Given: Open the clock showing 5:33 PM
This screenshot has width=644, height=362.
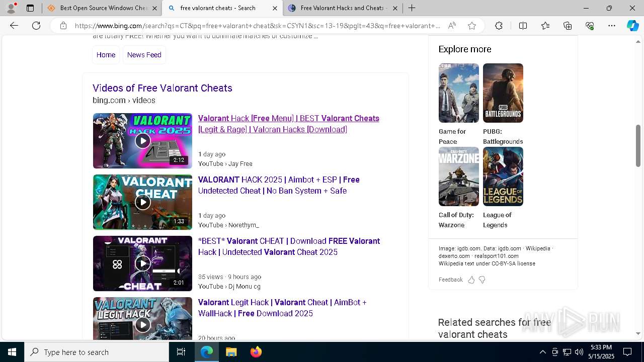Looking at the screenshot, I should tap(602, 352).
